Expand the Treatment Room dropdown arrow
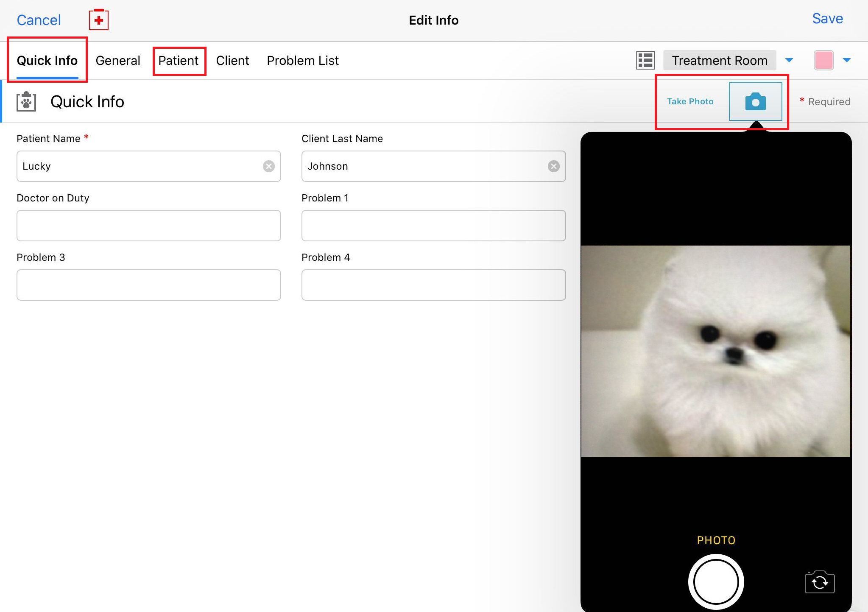868x612 pixels. [x=789, y=60]
